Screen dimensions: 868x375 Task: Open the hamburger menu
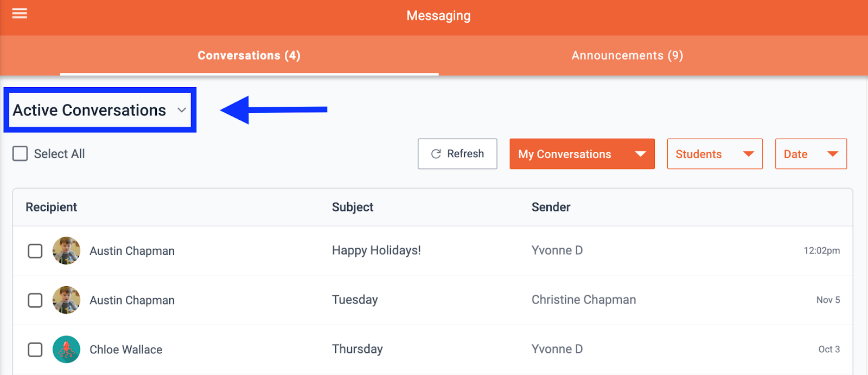tap(20, 14)
